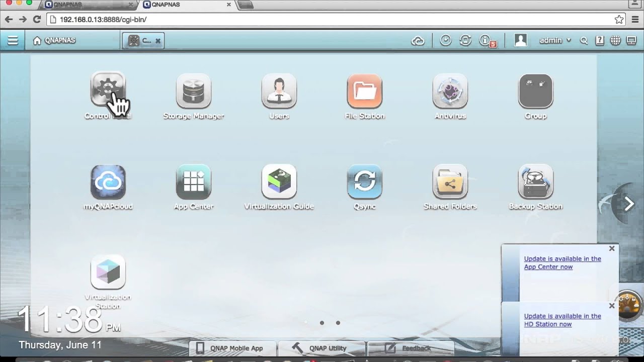Launch Qsync
Screen dimensions: 644x362
(365, 181)
